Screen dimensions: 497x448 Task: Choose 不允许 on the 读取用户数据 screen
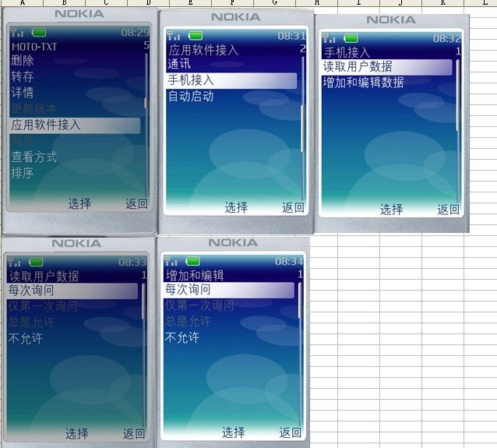25,339
